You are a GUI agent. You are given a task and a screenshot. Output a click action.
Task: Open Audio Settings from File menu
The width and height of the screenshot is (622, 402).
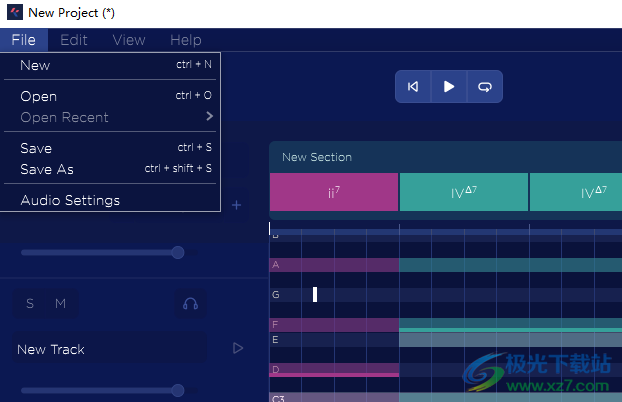[70, 200]
